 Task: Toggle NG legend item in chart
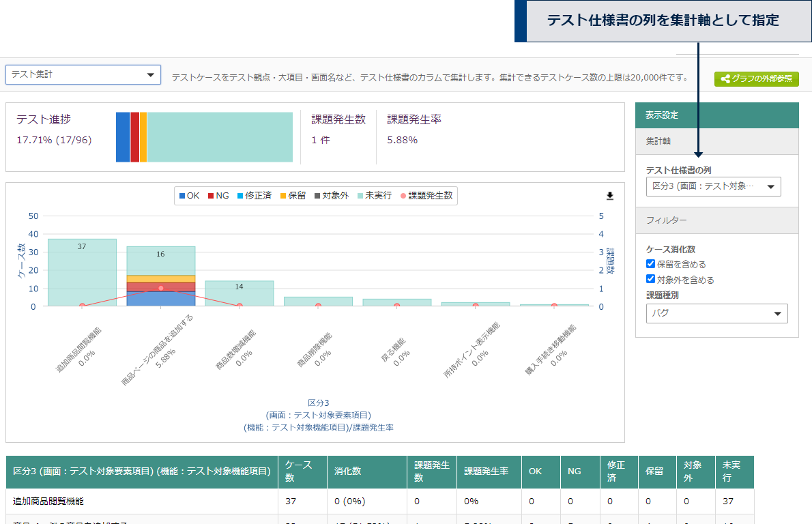(218, 196)
